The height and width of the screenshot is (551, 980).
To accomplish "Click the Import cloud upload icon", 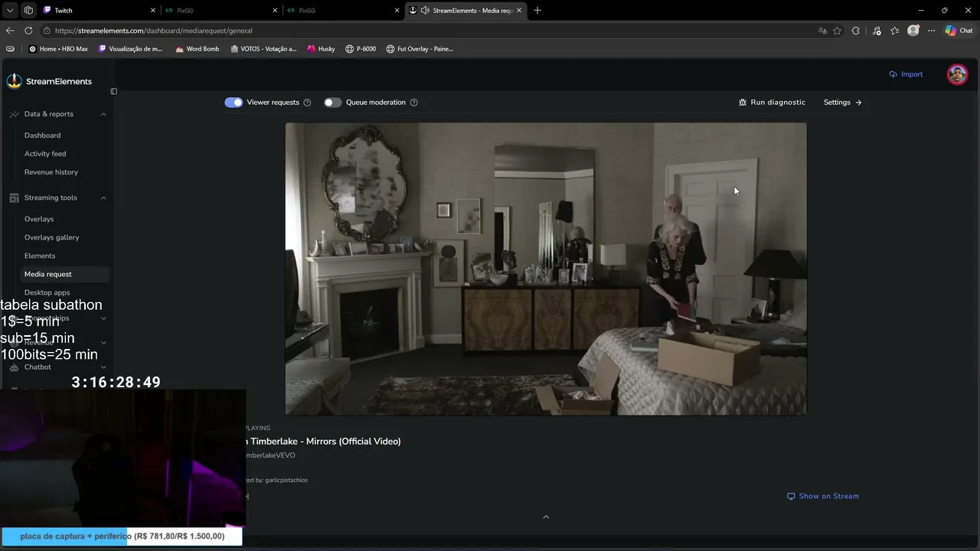I will (893, 74).
